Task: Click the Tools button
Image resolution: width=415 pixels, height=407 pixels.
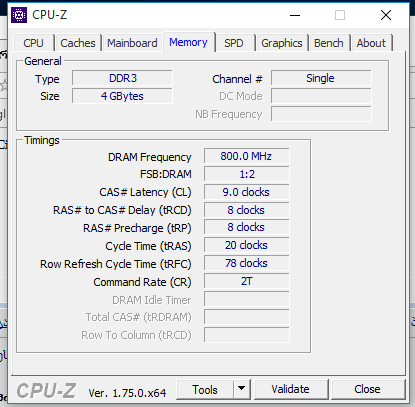Action: (205, 389)
